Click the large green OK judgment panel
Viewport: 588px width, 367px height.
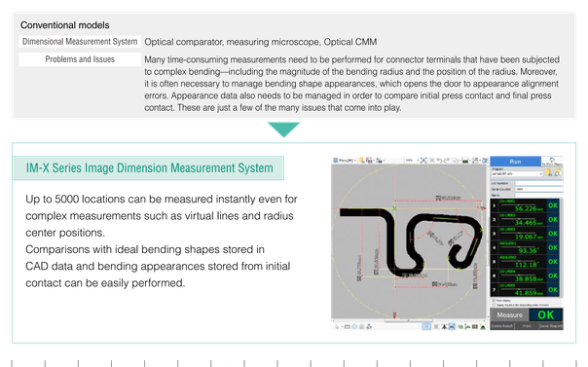click(x=545, y=314)
